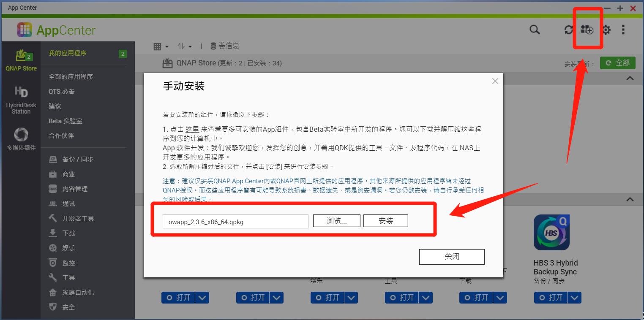
Task: Click the search magnifier icon
Action: tap(534, 30)
